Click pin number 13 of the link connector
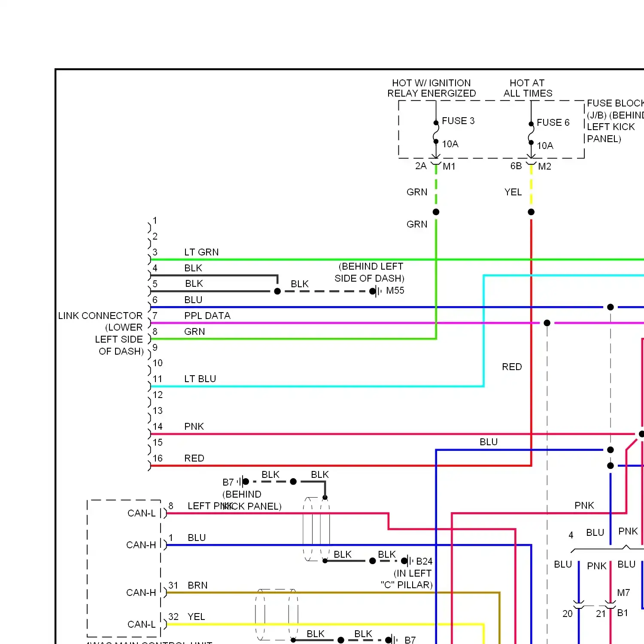The height and width of the screenshot is (644, 644). (158, 410)
